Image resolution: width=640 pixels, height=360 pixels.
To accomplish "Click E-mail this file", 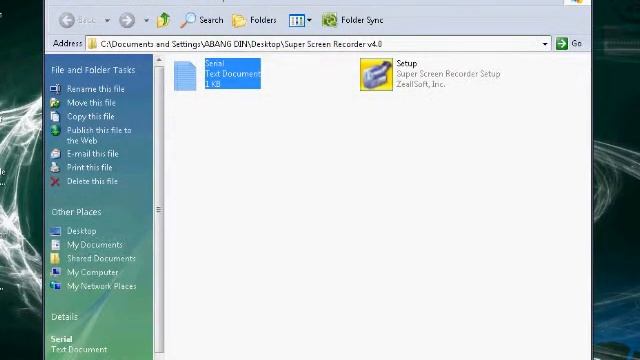I will (x=93, y=154).
